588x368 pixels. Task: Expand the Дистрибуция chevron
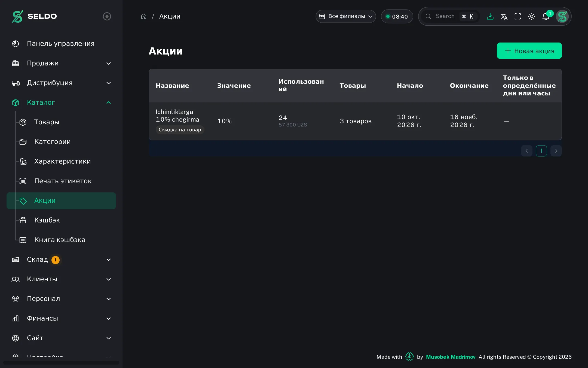pos(109,83)
